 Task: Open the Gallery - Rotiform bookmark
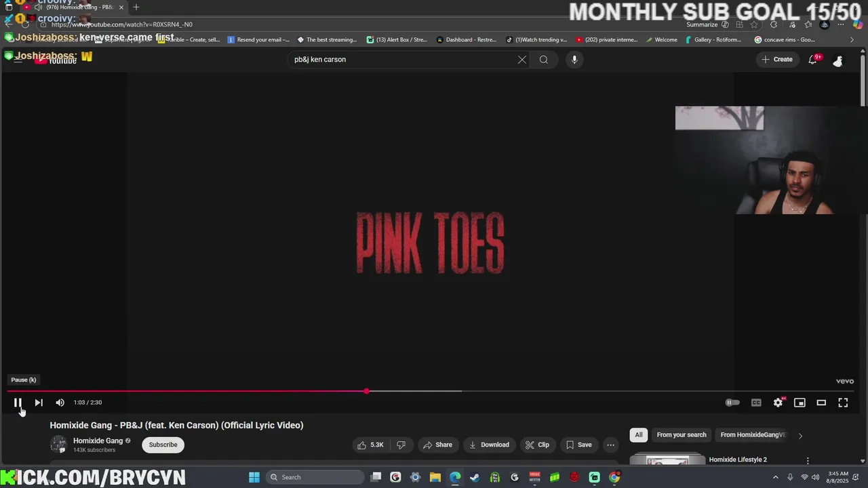(x=713, y=40)
